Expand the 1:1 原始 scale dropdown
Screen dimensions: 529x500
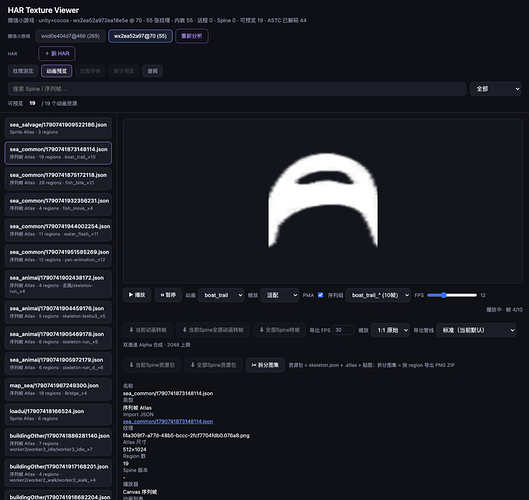(x=390, y=330)
